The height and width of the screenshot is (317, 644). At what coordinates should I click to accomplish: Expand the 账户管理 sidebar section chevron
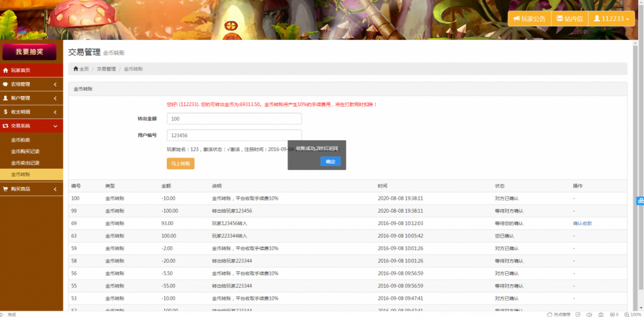click(55, 98)
